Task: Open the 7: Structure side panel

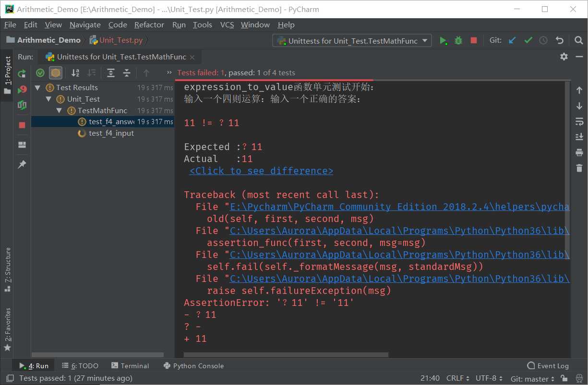Action: (7, 270)
